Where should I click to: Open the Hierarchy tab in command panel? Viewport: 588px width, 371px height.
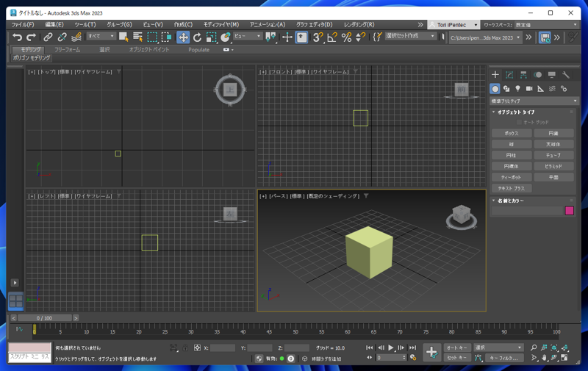pos(523,75)
